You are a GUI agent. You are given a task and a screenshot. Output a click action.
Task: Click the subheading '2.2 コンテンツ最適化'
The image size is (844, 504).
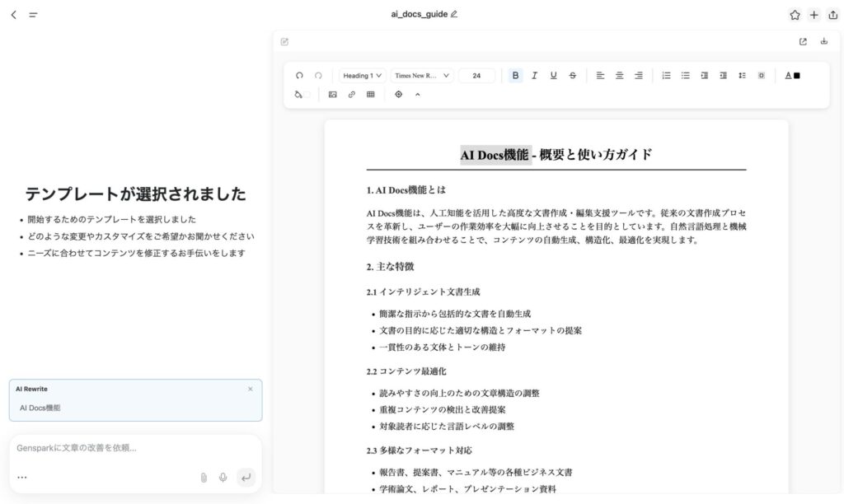click(406, 371)
